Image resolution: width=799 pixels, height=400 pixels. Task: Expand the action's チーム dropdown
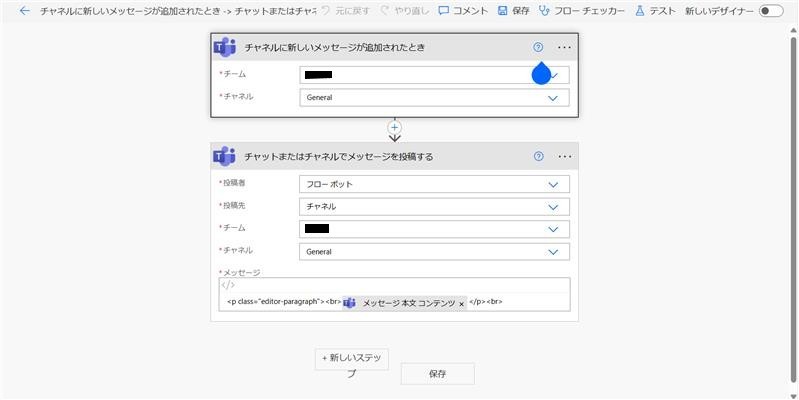(x=434, y=229)
